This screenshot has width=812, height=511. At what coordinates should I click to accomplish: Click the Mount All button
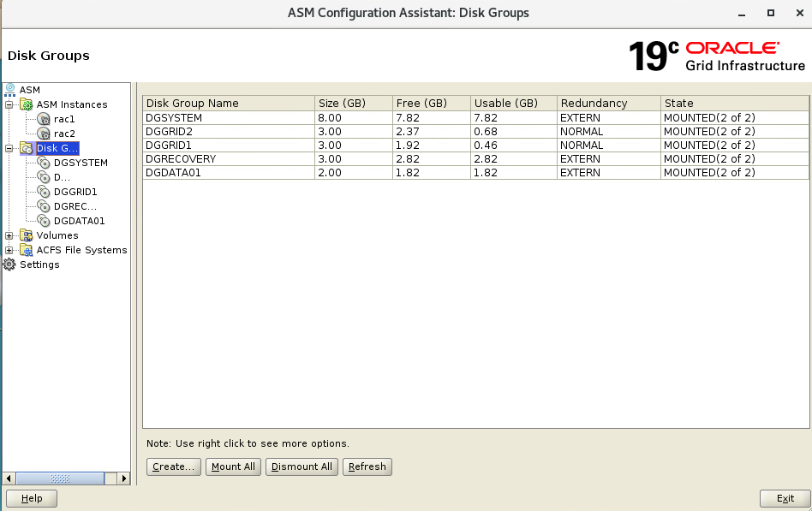233,466
